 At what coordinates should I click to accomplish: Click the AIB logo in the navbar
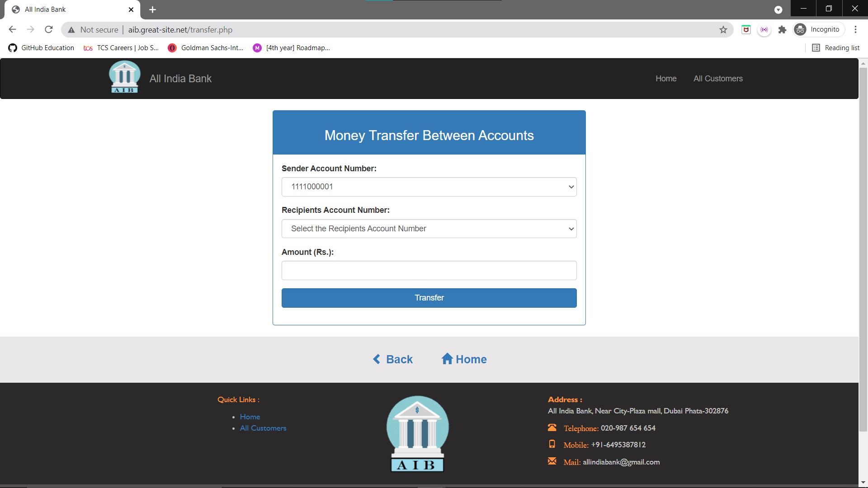pyautogui.click(x=124, y=77)
